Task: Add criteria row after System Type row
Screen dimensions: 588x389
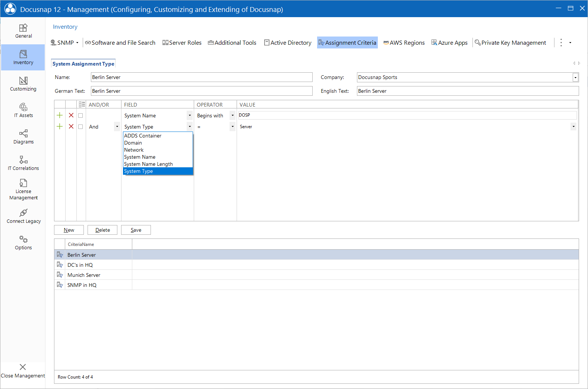Action: tap(60, 127)
